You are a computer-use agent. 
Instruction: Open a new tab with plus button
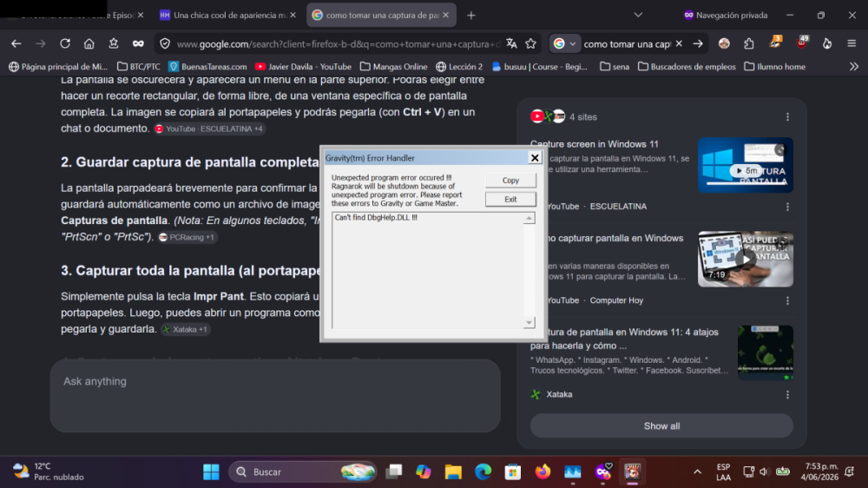pos(471,16)
